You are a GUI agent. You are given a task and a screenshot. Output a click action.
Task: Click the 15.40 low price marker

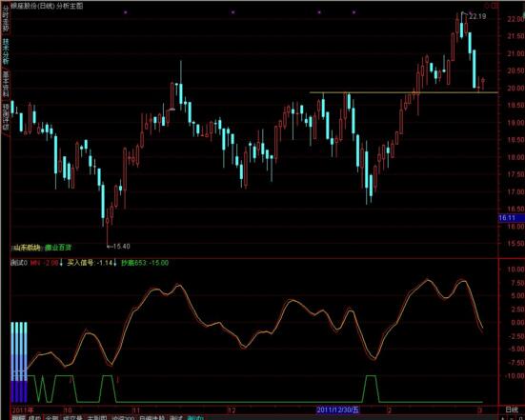(122, 247)
